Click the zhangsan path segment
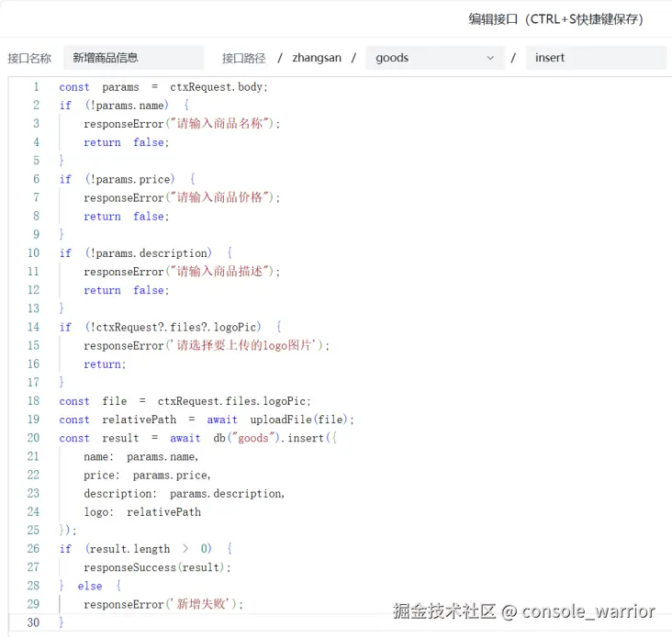 (317, 58)
